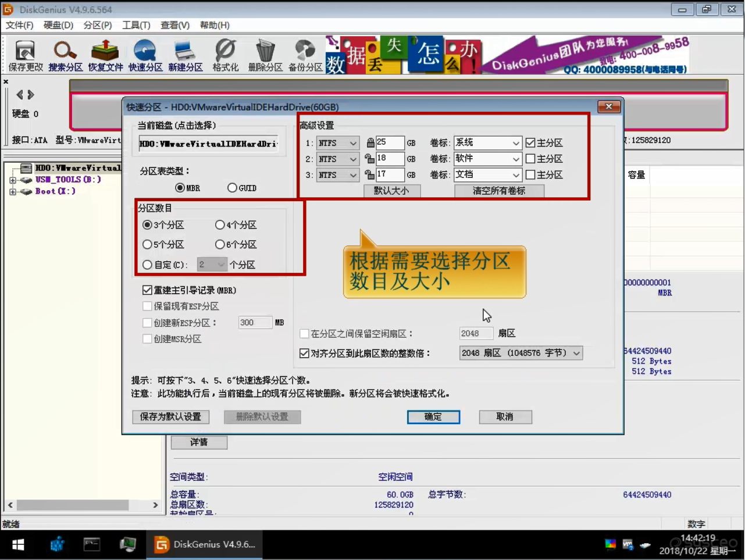Toggle 重建主引导记录(MBR) checkbox
745x560 pixels.
148,290
